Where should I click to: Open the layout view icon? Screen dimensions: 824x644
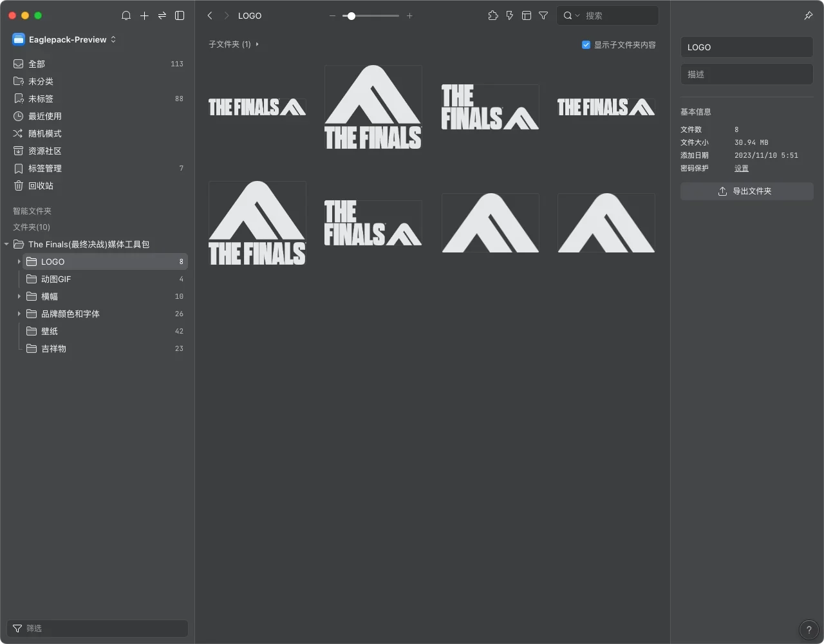coord(527,15)
